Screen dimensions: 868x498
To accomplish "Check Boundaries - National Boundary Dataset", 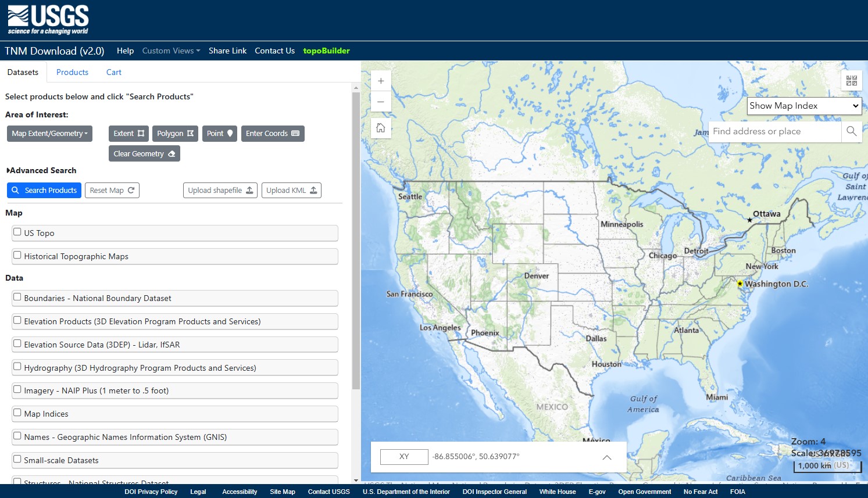I will pyautogui.click(x=17, y=297).
